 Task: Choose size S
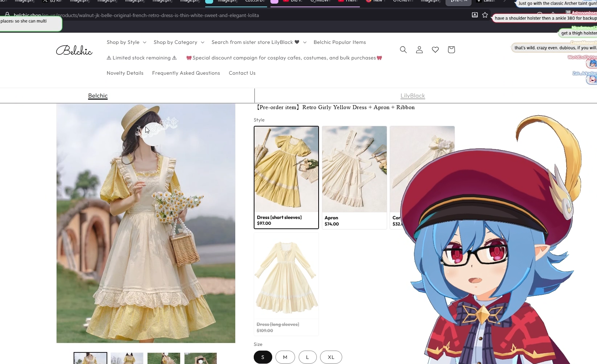click(x=263, y=357)
